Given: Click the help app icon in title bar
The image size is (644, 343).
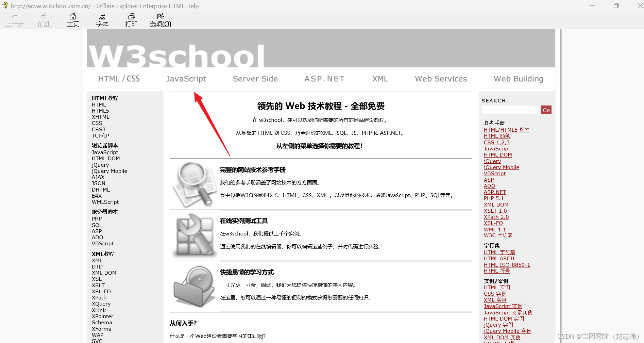Looking at the screenshot, I should (x=5, y=6).
